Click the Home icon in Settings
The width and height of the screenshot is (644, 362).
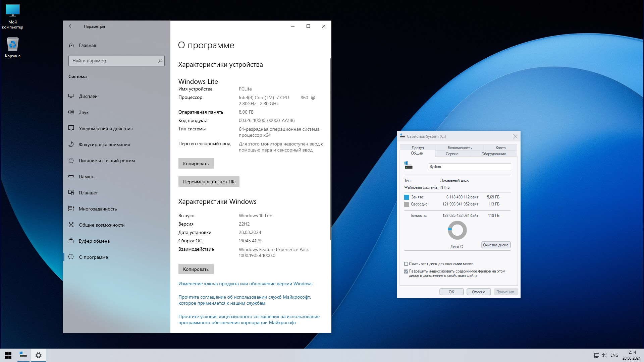tap(71, 45)
